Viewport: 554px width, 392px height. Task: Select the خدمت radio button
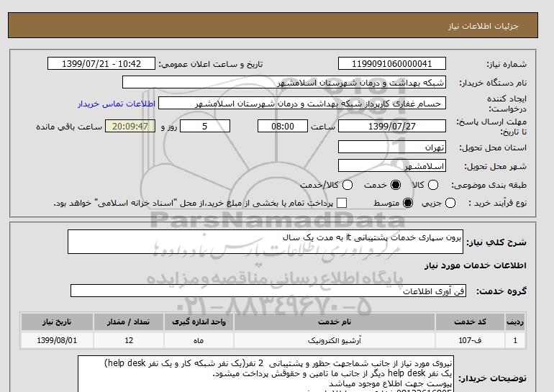396,185
